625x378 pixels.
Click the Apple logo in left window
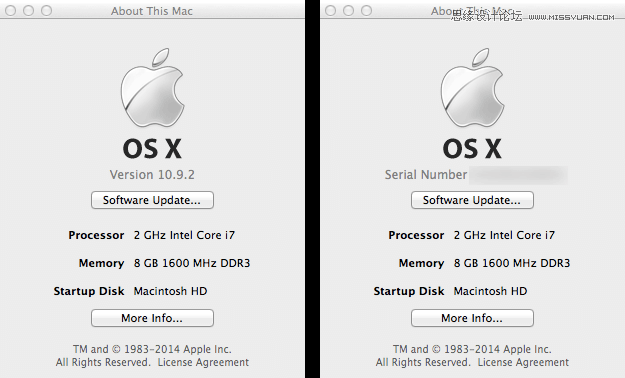pyautogui.click(x=152, y=87)
